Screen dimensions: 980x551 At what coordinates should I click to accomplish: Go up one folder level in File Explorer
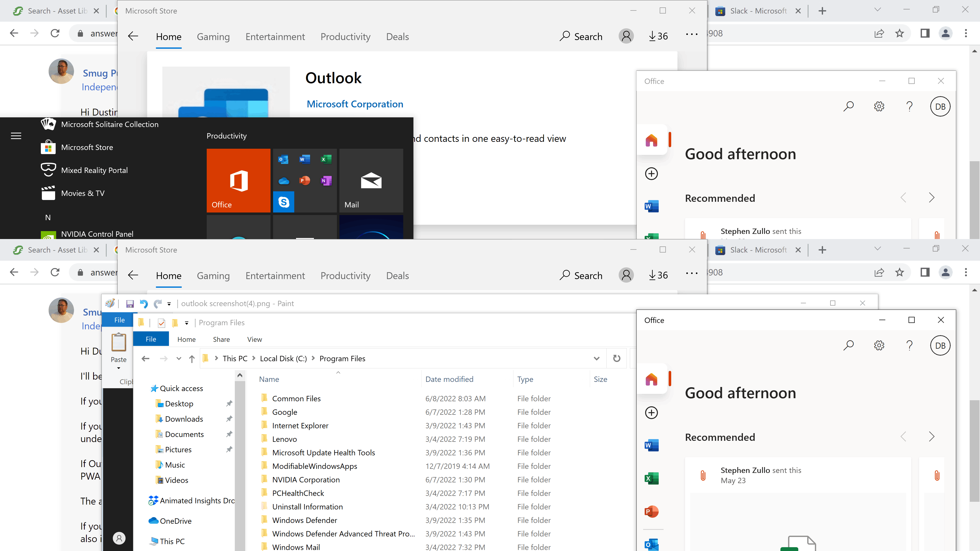pyautogui.click(x=192, y=359)
